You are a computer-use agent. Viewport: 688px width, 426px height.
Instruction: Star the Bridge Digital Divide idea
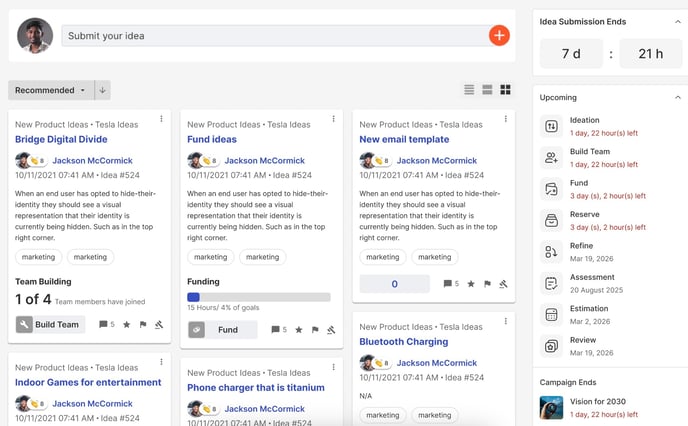(x=126, y=324)
